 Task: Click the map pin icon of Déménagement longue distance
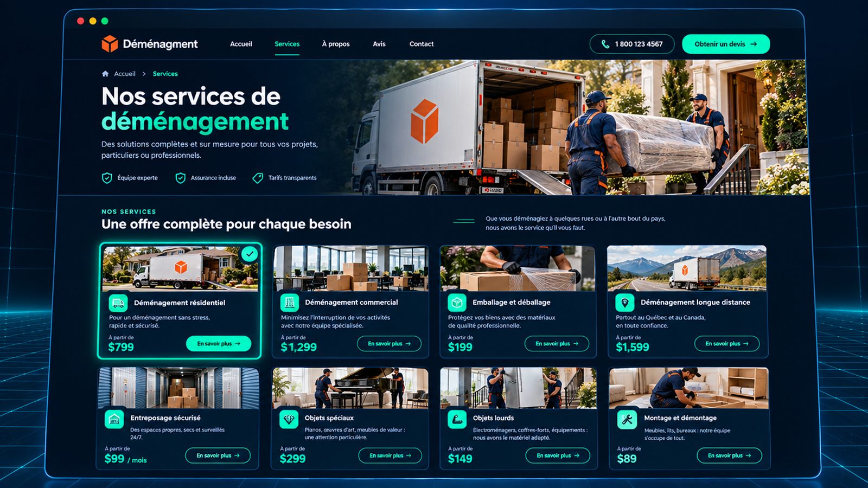tap(624, 302)
